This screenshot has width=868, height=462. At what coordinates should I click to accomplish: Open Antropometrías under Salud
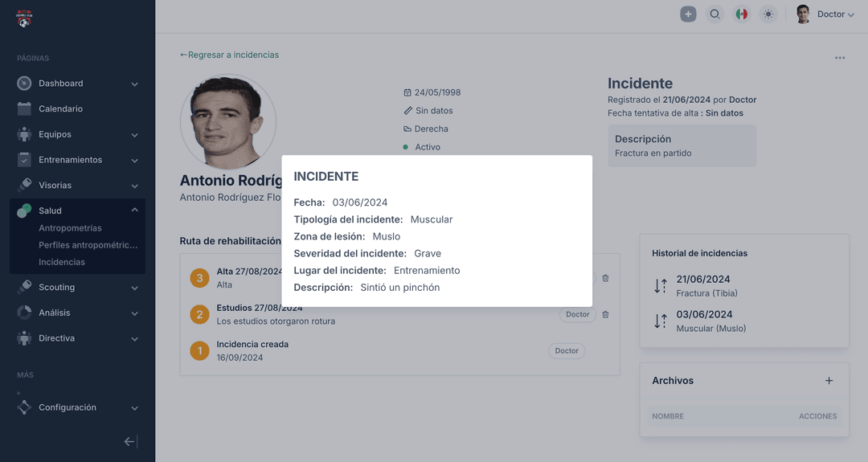(70, 228)
